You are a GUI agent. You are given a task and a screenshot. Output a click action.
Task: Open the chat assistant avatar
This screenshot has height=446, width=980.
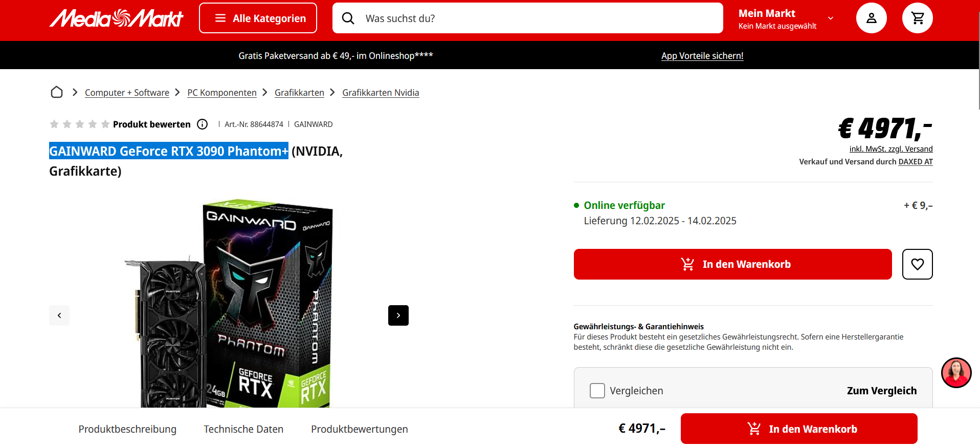[x=956, y=373]
